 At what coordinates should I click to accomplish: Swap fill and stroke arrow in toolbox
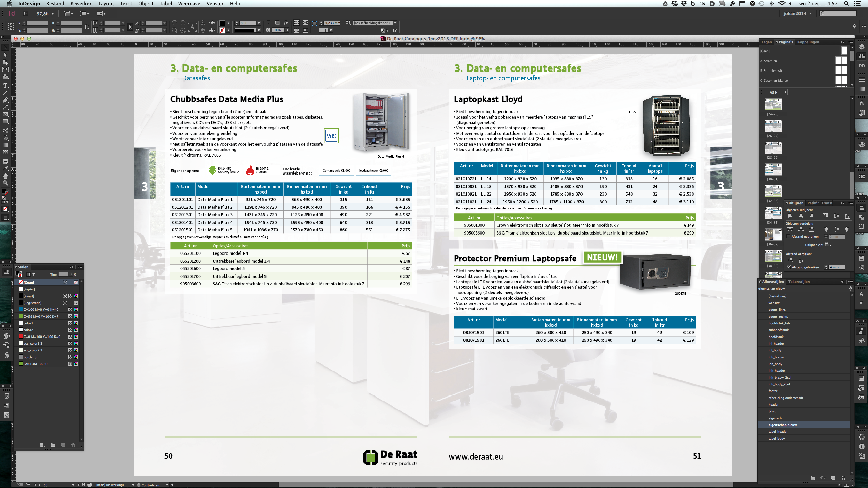tap(7, 190)
